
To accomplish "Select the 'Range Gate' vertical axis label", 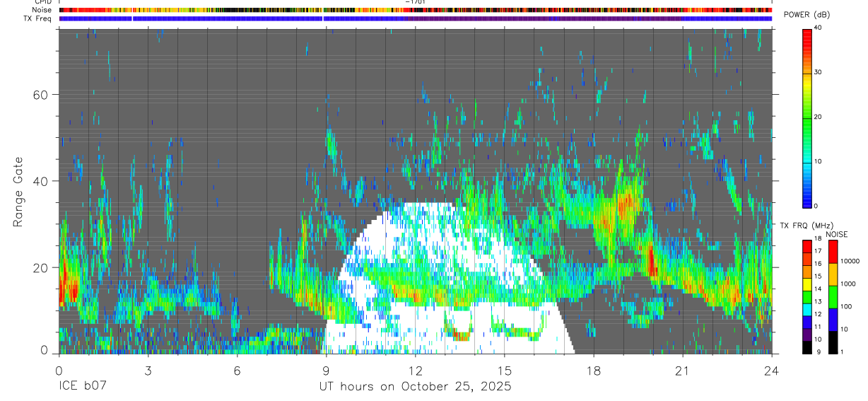I will (19, 192).
